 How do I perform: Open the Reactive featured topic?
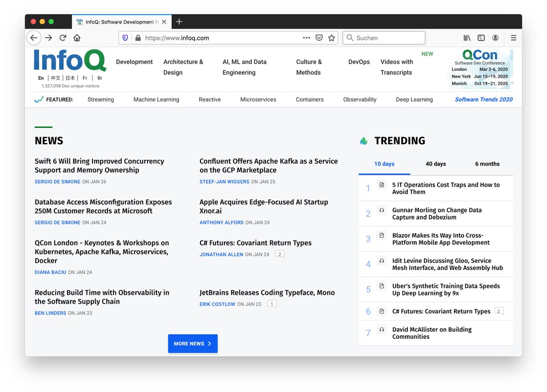210,99
